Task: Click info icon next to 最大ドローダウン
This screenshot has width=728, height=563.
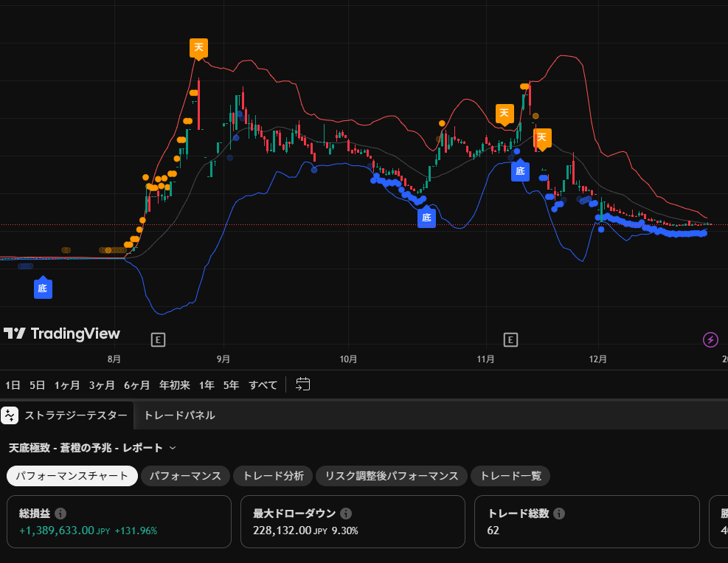Action: point(345,514)
